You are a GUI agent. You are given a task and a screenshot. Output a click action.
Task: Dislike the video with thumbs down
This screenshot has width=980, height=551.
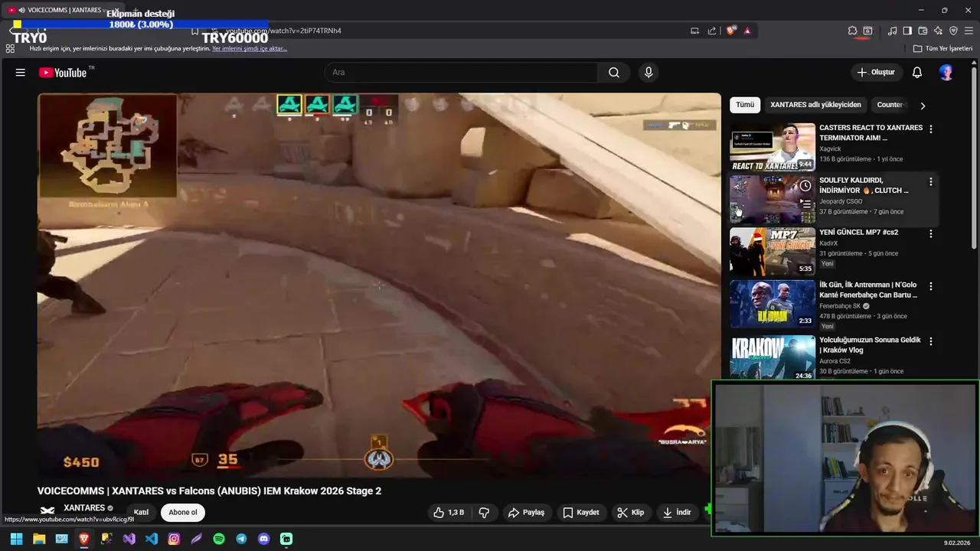484,513
